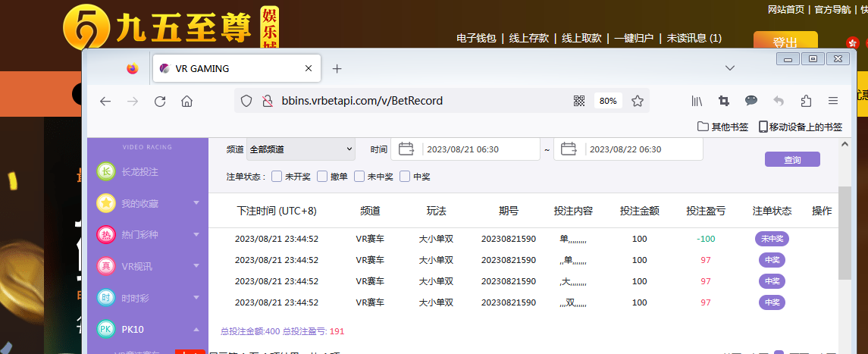The width and height of the screenshot is (868, 354).
Task: Reload the page with the refresh icon
Action: [x=160, y=101]
